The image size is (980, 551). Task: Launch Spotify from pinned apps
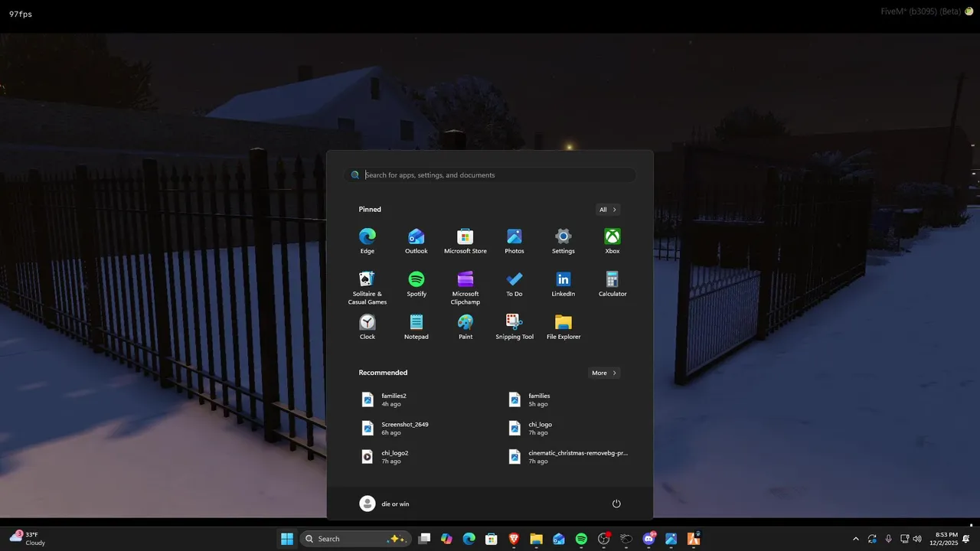(416, 283)
